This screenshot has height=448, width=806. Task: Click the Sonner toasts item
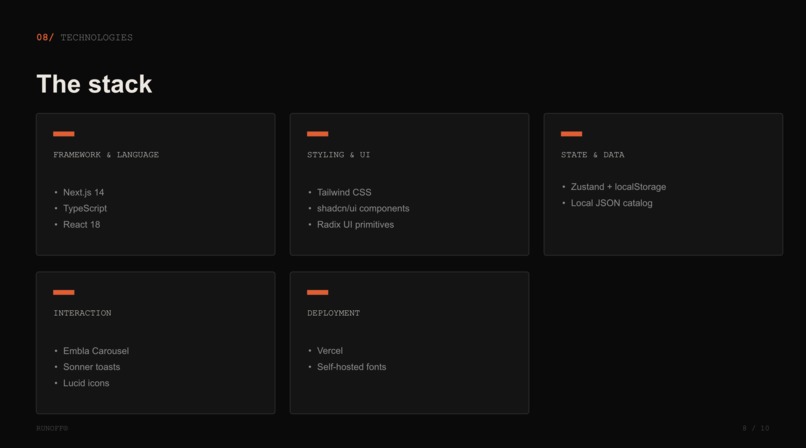click(91, 367)
